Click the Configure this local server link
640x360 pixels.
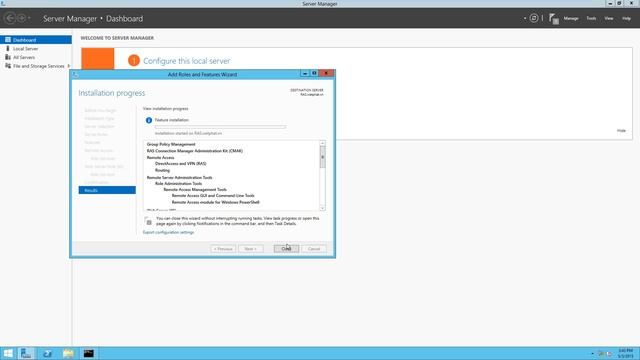(187, 61)
